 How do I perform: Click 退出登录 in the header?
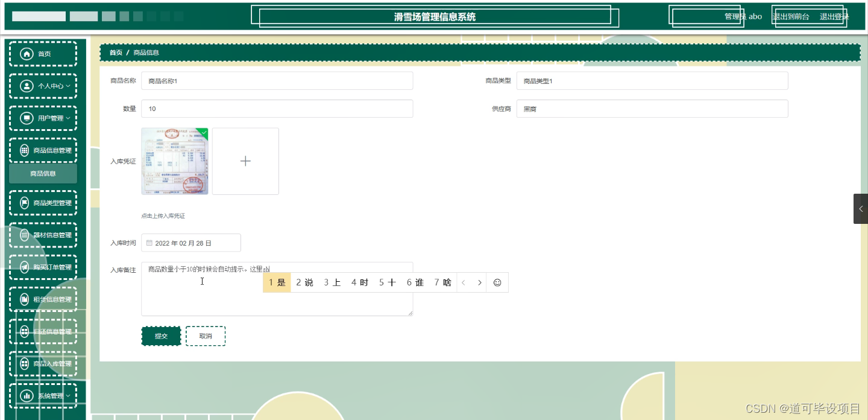(x=834, y=16)
